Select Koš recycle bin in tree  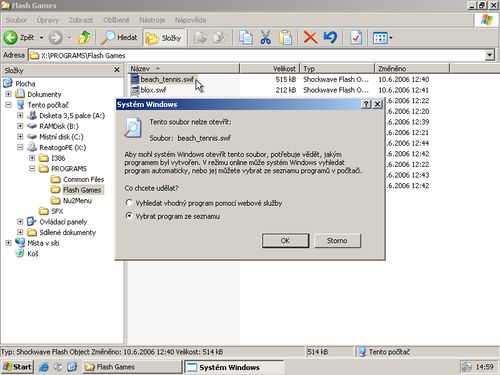click(33, 254)
